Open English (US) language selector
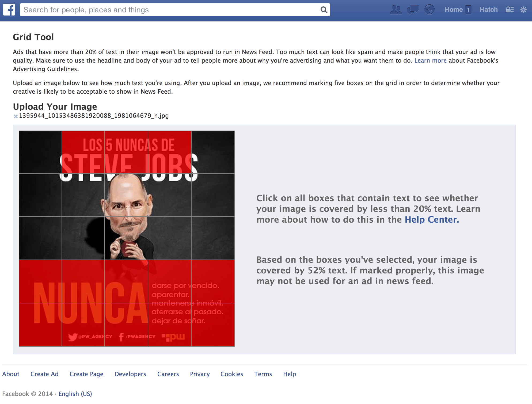 tap(75, 394)
